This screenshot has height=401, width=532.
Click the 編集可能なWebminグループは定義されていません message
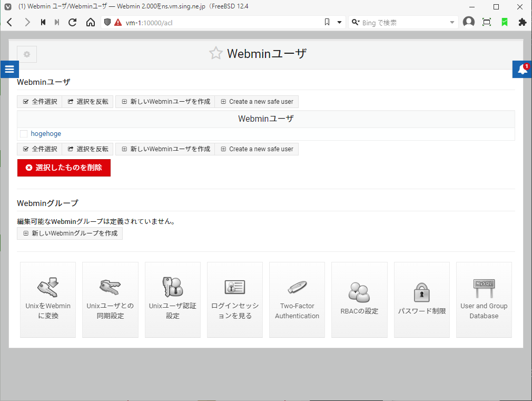[x=97, y=221]
